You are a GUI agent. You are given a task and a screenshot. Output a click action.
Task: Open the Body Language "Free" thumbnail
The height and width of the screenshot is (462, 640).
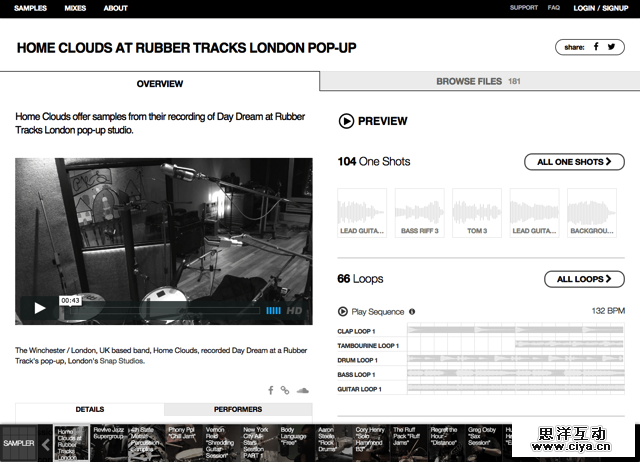pos(297,444)
